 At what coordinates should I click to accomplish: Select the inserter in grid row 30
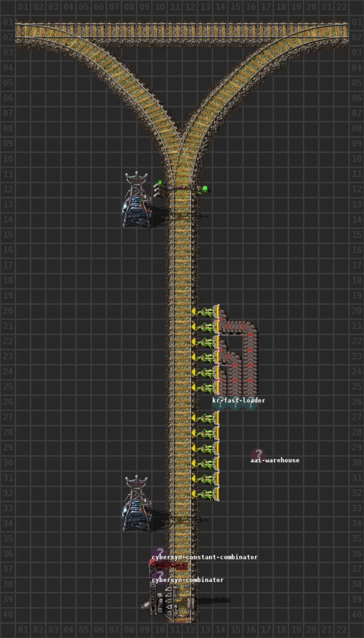(x=205, y=464)
